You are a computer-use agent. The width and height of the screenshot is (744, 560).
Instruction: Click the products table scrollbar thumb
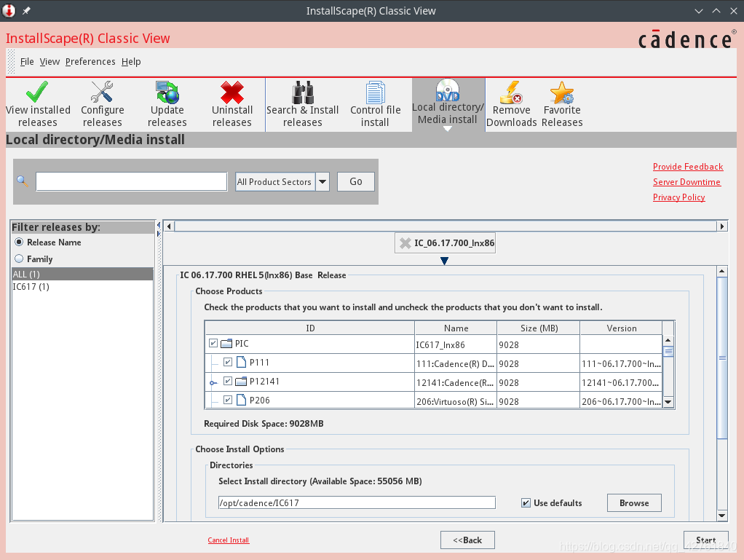coord(668,351)
